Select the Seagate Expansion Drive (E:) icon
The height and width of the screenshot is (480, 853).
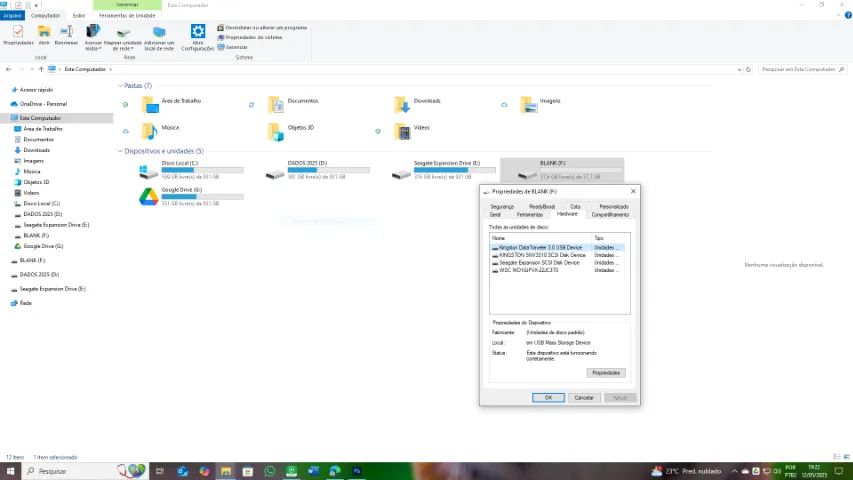[401, 174]
